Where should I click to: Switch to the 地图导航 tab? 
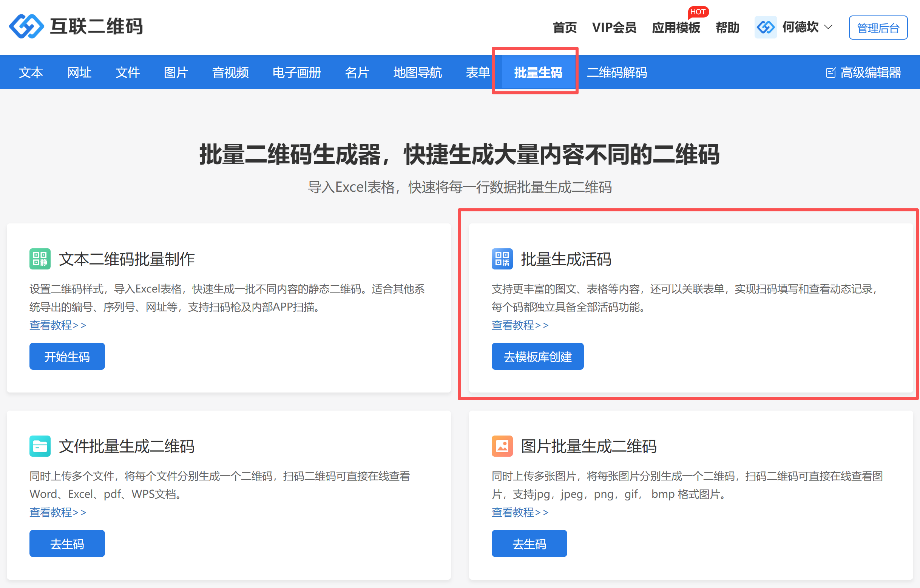pyautogui.click(x=418, y=72)
